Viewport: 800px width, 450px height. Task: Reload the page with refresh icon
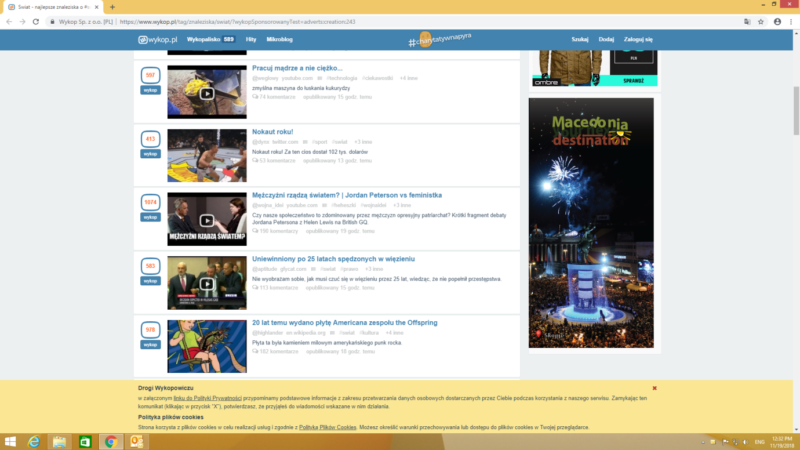[x=36, y=21]
